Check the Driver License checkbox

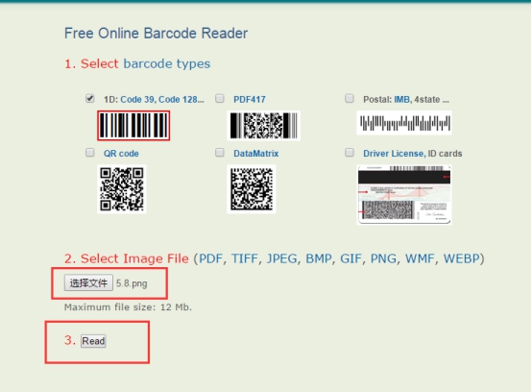[x=350, y=153]
